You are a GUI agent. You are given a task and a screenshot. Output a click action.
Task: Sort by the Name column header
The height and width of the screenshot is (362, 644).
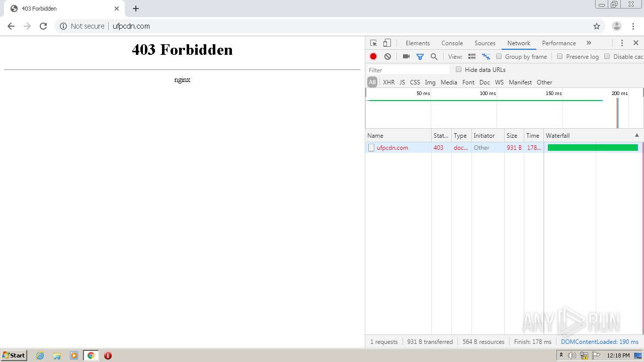tap(398, 136)
